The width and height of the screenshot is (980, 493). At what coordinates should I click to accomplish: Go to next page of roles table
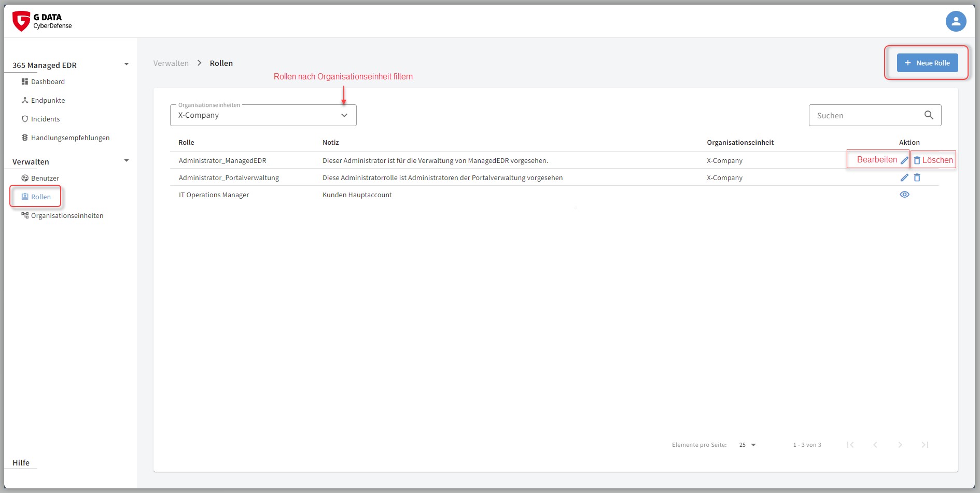[900, 445]
